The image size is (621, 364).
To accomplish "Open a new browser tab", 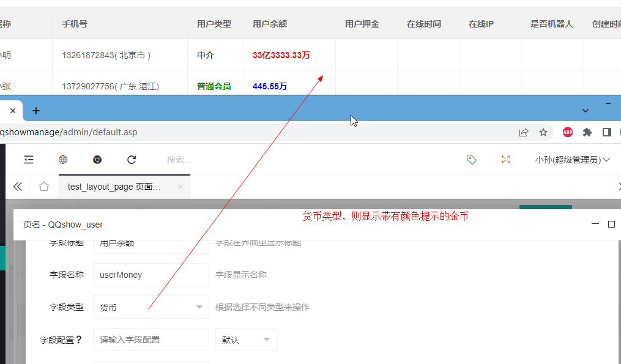I will 36,111.
